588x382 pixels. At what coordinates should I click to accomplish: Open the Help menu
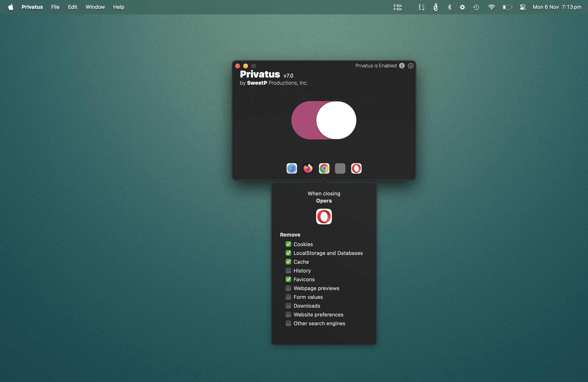119,7
